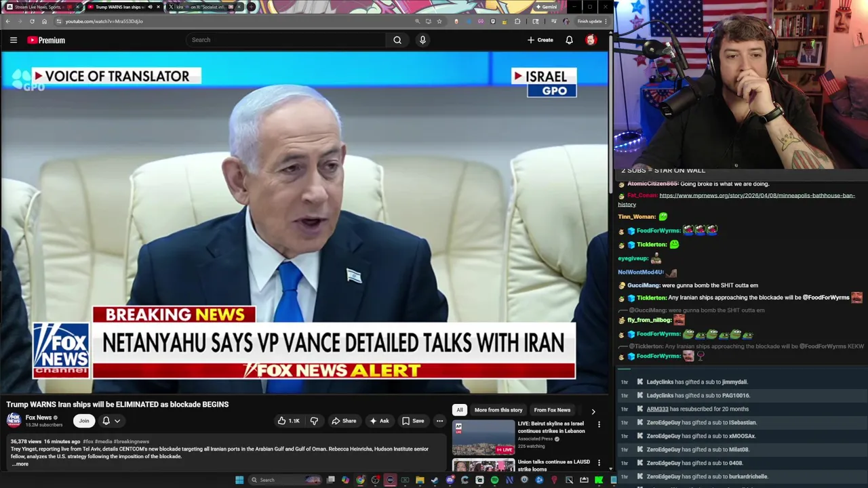868x488 pixels.
Task: Pause the Netanyahu video by clicking player
Action: 304,222
